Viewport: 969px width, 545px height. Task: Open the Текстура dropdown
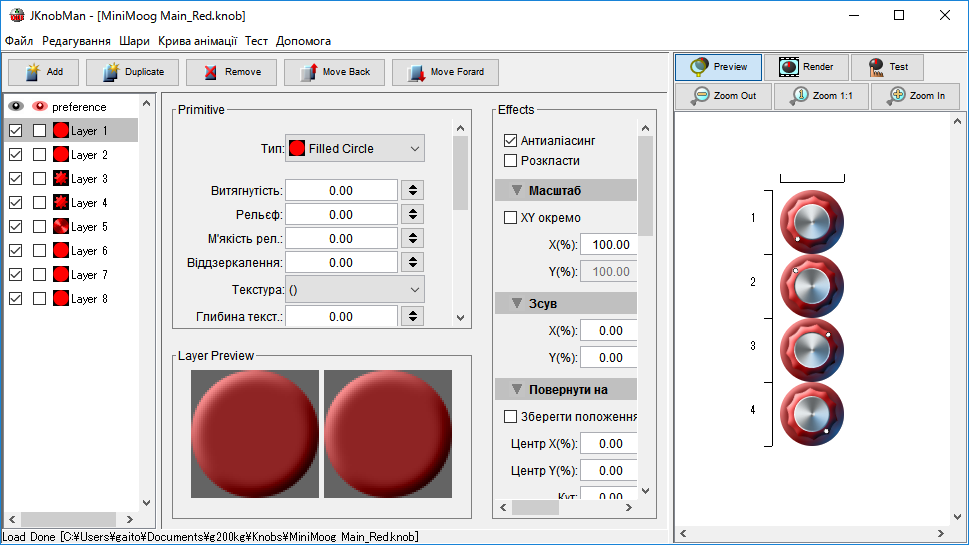point(355,289)
